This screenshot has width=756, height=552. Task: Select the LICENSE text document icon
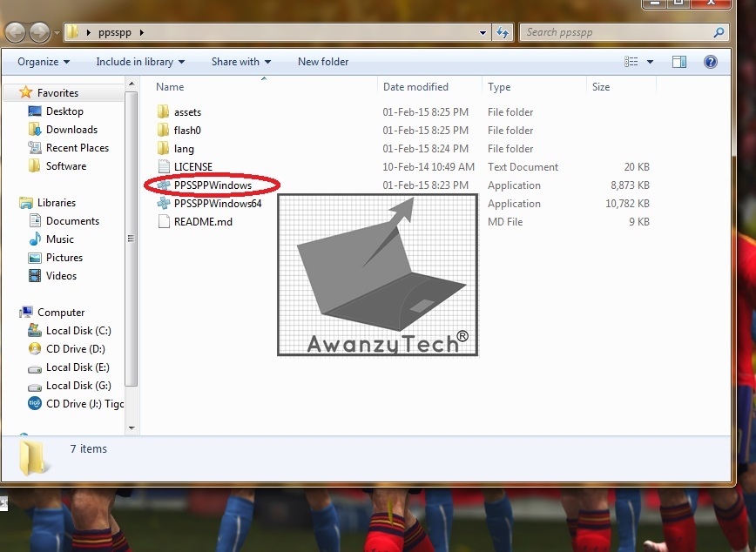pos(164,166)
